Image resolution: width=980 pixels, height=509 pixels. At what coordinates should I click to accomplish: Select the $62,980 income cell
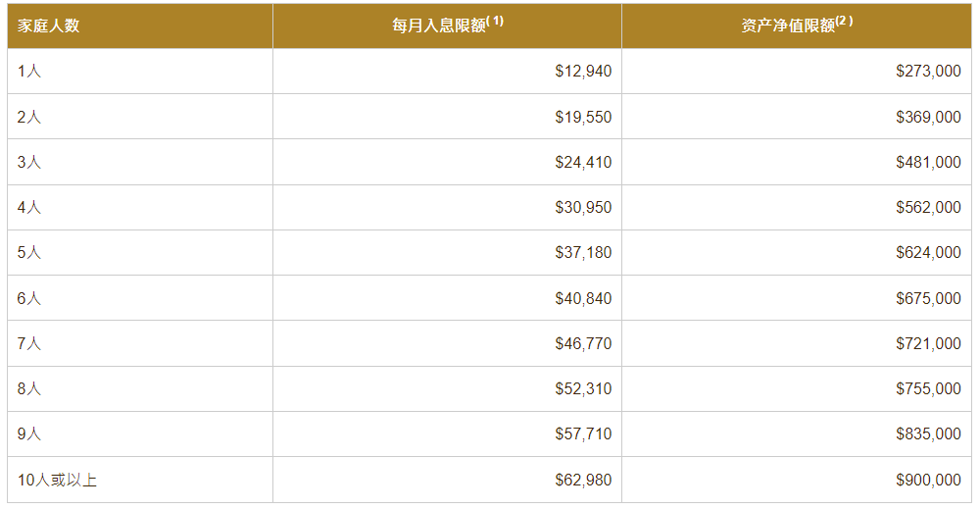point(583,481)
